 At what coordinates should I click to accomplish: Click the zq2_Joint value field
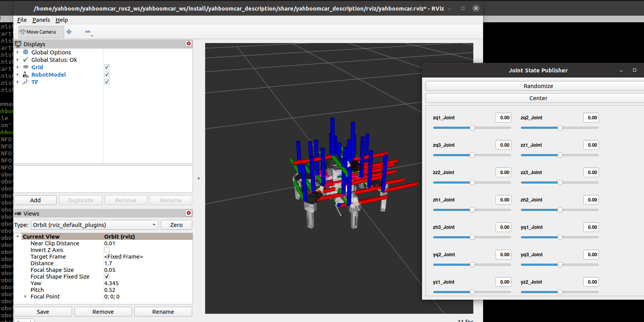pyautogui.click(x=591, y=118)
